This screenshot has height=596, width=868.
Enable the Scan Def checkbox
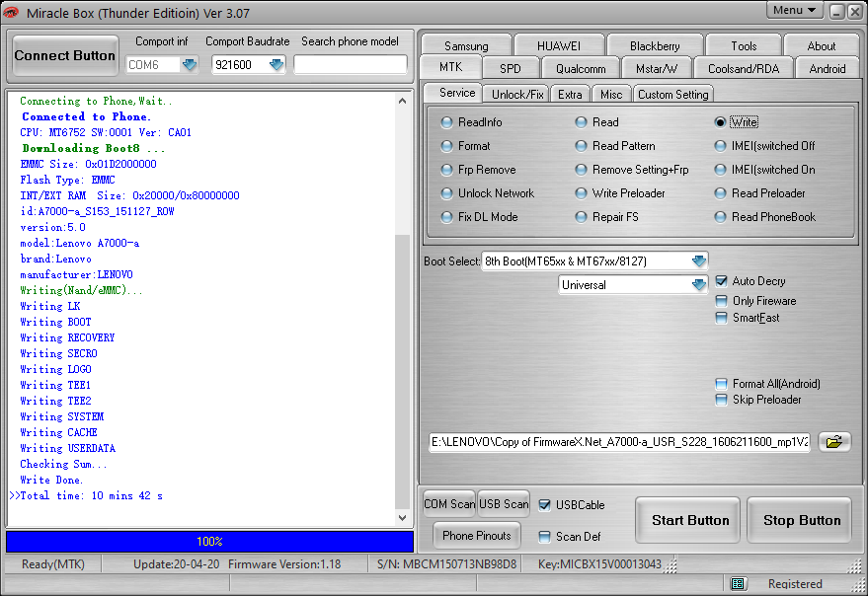point(545,536)
